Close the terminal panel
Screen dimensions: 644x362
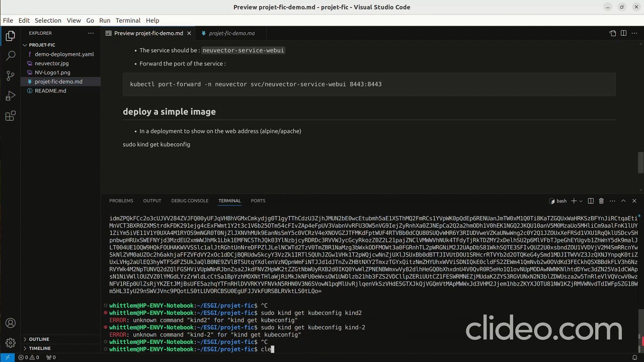click(x=634, y=201)
